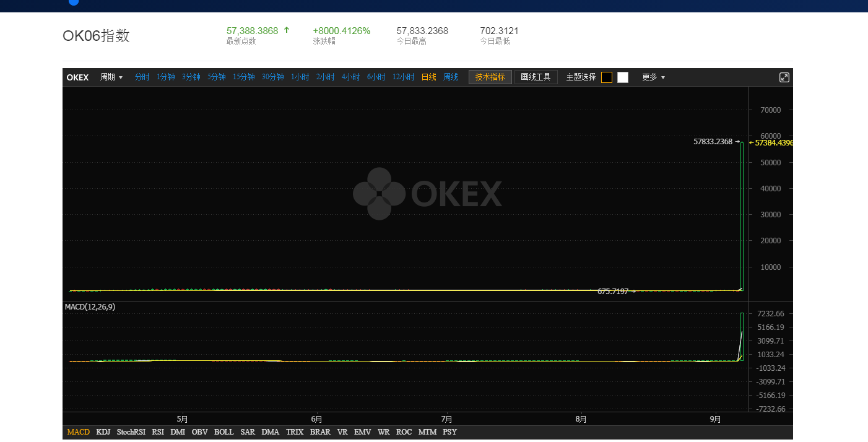Select the MTM indicator

(427, 432)
